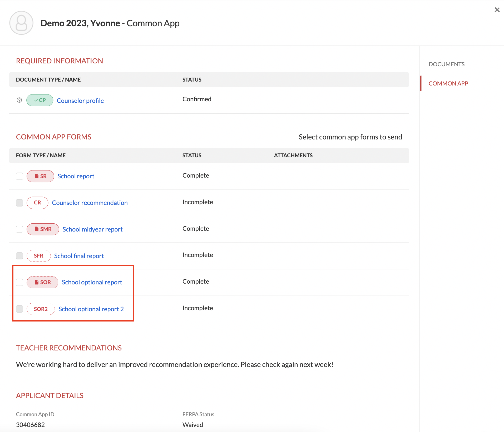The width and height of the screenshot is (504, 432).
Task: Switch to the Documents tab
Action: point(447,64)
